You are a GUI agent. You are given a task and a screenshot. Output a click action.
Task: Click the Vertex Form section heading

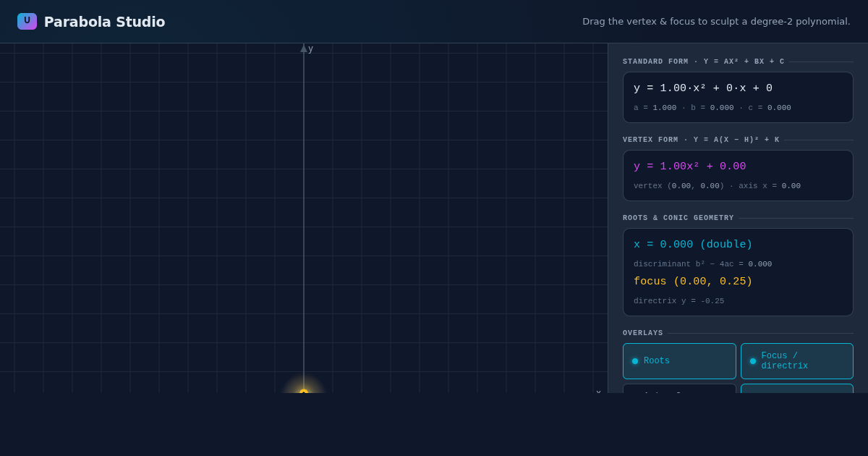click(x=701, y=140)
